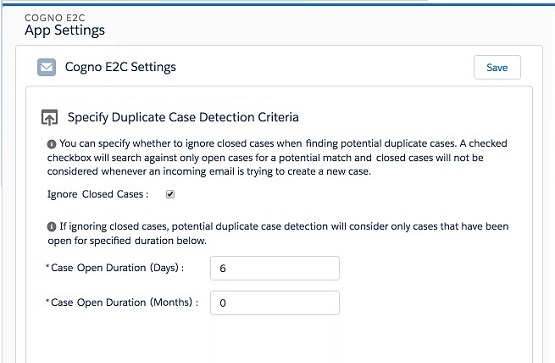Click the red asterisk beside the Days label

tap(47, 266)
